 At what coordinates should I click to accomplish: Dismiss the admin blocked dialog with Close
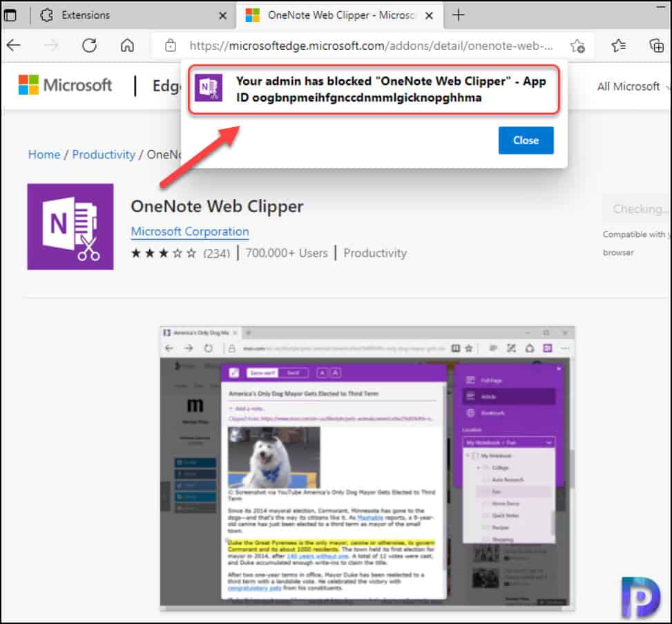(526, 140)
